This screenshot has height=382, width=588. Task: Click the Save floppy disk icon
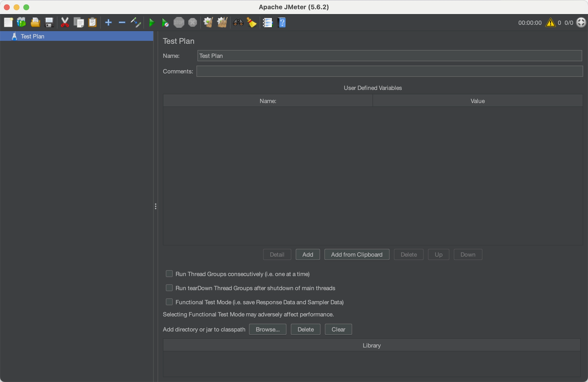pos(49,22)
